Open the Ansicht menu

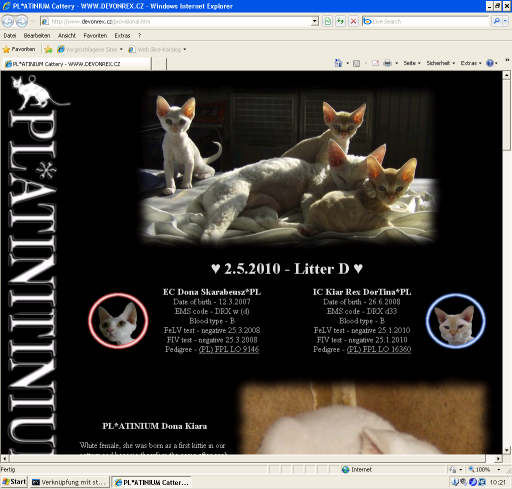click(67, 35)
